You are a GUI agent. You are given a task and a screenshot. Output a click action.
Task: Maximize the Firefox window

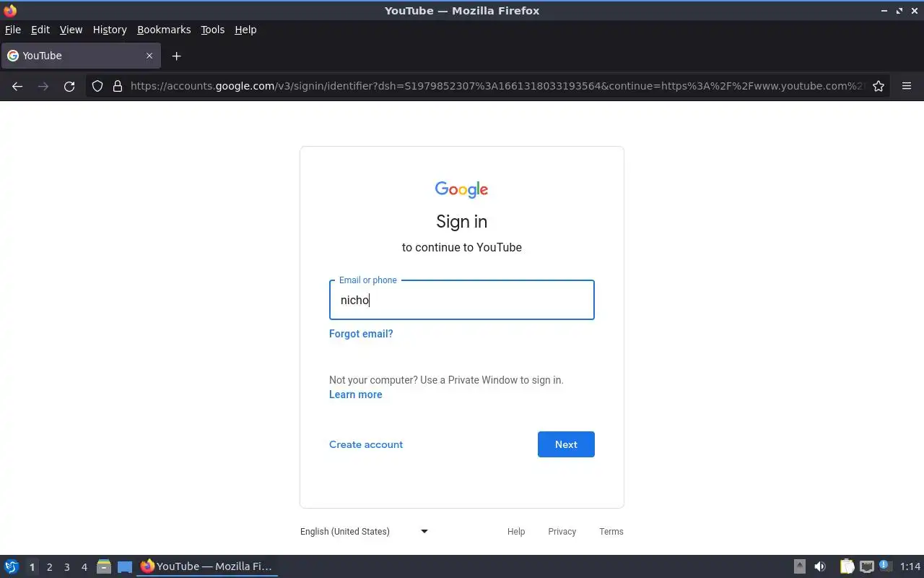[899, 11]
